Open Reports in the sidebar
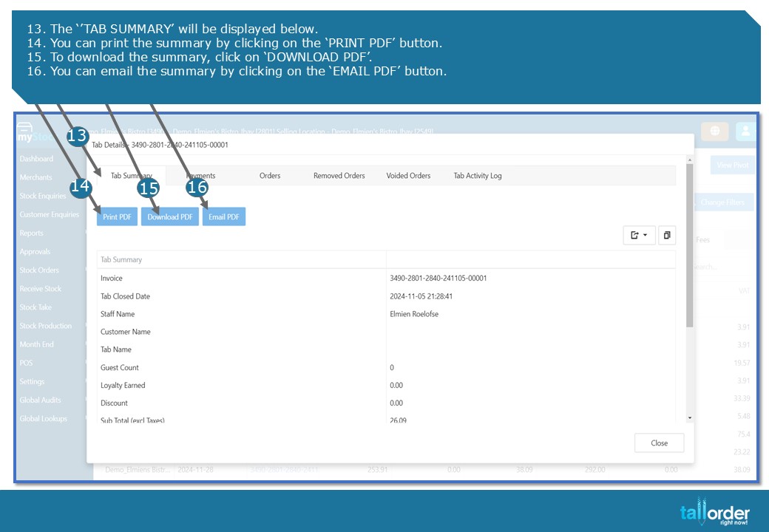 click(x=31, y=233)
